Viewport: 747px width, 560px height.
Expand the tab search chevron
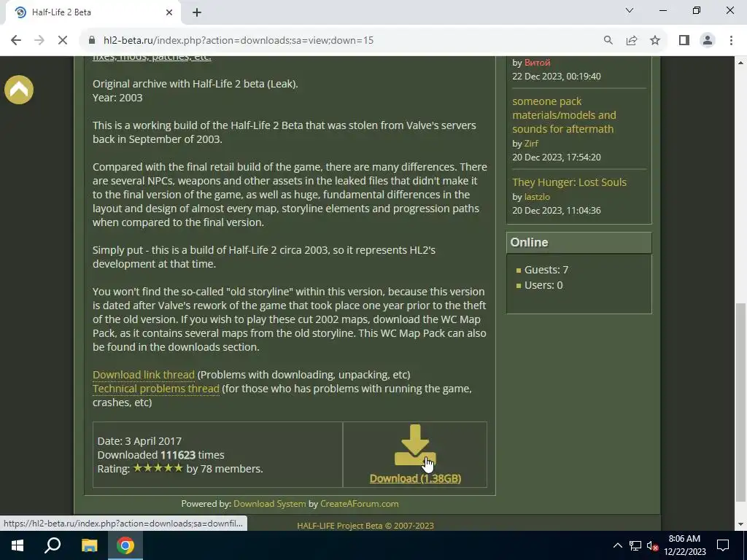tap(630, 10)
